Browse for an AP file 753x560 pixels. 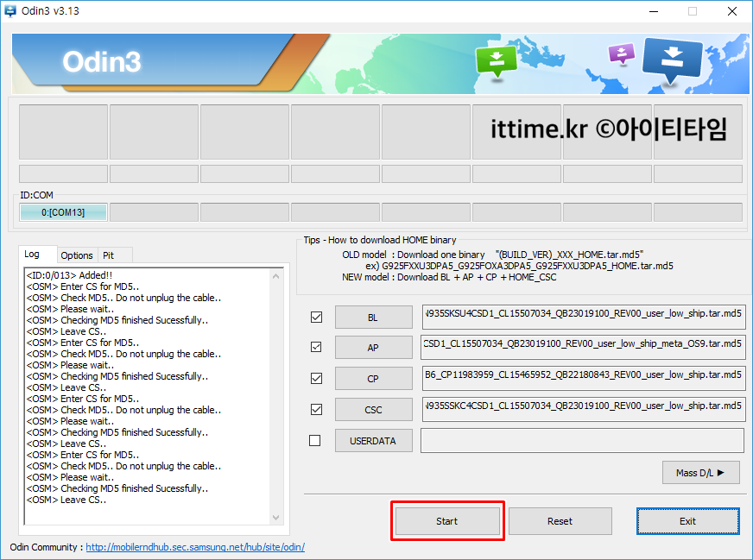coord(373,348)
